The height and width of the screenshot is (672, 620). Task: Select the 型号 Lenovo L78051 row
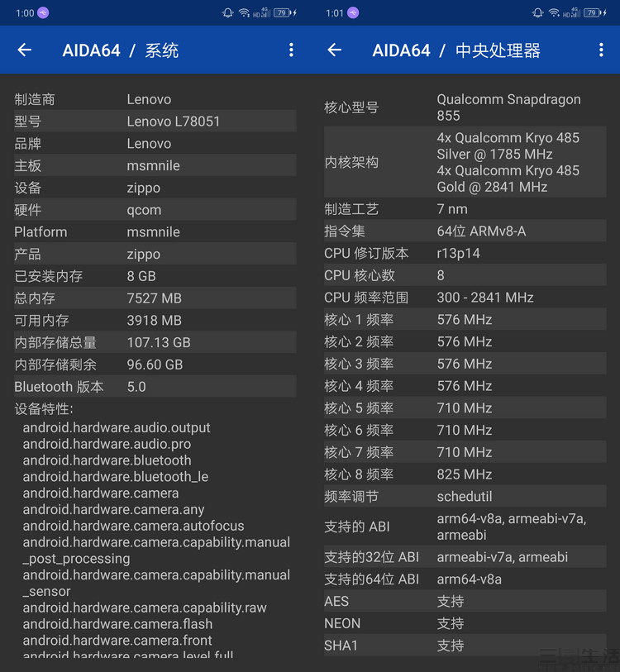pos(155,122)
